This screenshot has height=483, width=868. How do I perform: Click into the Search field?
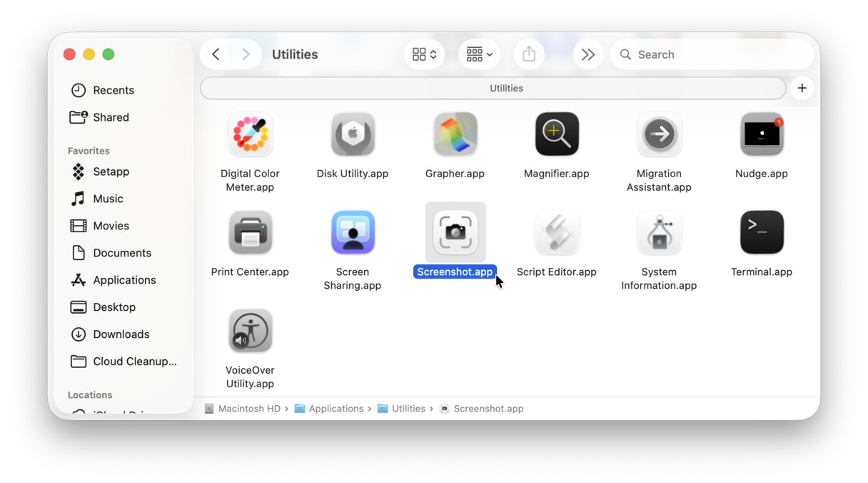coord(712,54)
